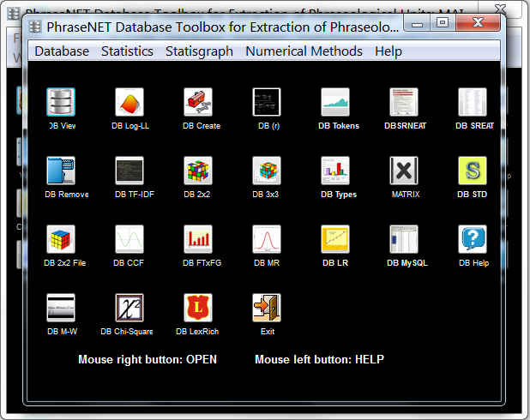530x420 pixels.
Task: Open the Numerical Methods menu
Action: [304, 51]
